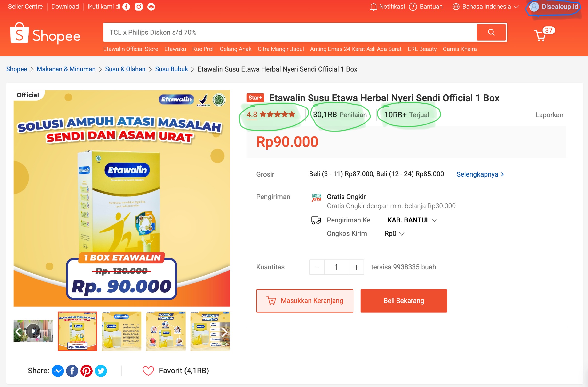This screenshot has width=588, height=387.
Task: Open the Bahasa Indonesia language dropdown
Action: tap(486, 7)
